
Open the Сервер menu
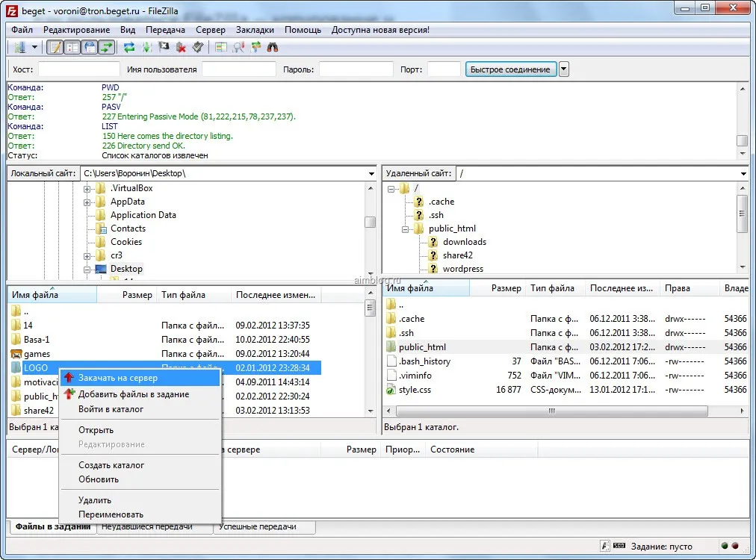[x=211, y=30]
